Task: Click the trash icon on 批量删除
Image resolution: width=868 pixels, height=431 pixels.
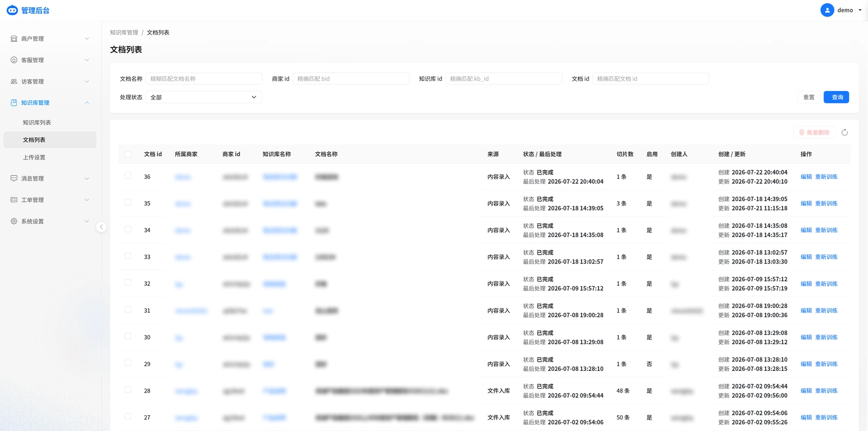Action: 802,132
